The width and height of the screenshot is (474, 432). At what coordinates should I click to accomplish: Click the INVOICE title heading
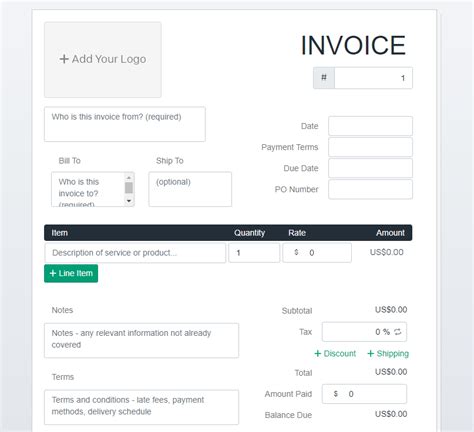tap(353, 45)
